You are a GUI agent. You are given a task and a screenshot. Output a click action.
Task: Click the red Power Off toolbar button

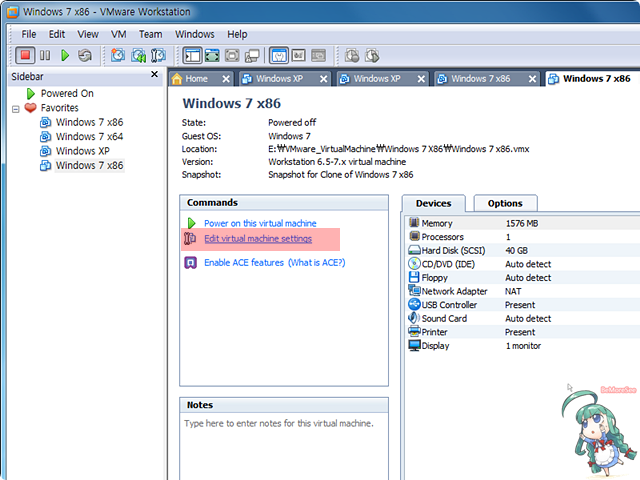point(25,55)
